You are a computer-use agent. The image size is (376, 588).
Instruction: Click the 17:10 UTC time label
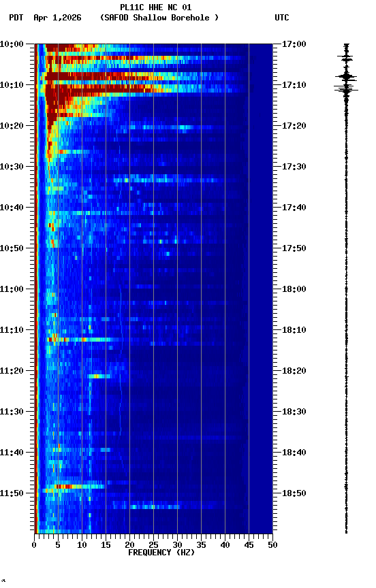point(294,85)
